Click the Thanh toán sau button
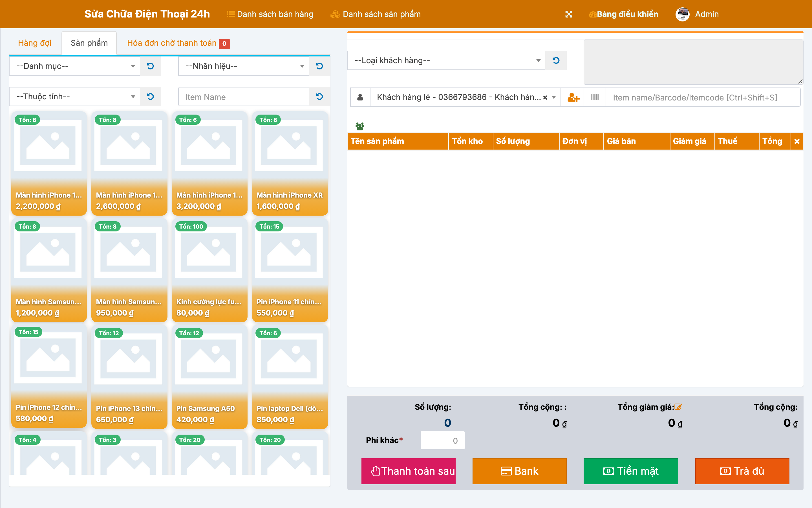The height and width of the screenshot is (508, 812). 408,471
